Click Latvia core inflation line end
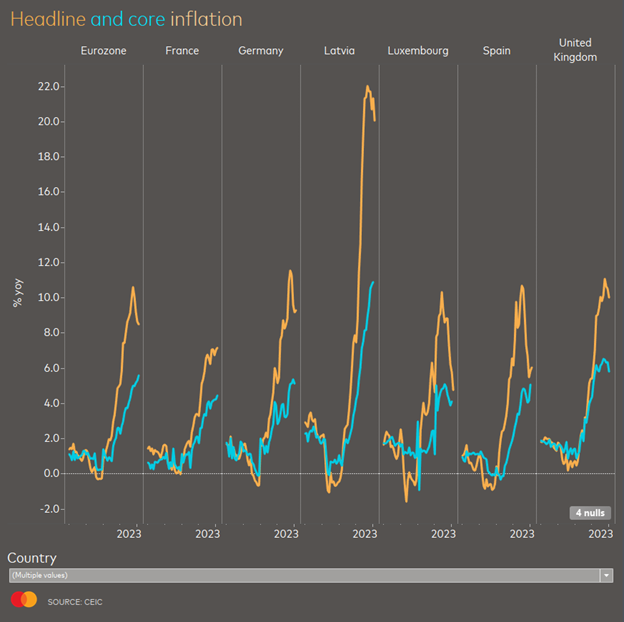This screenshot has height=622, width=624. coord(373,282)
